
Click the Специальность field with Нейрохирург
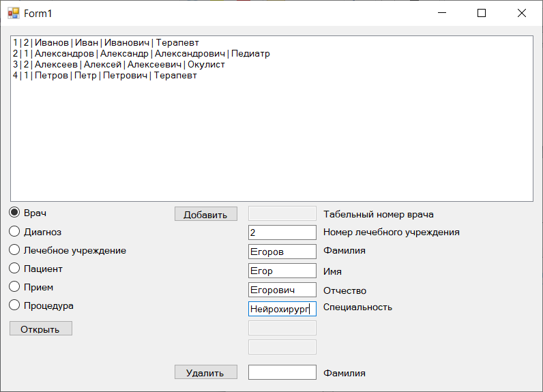(x=282, y=309)
